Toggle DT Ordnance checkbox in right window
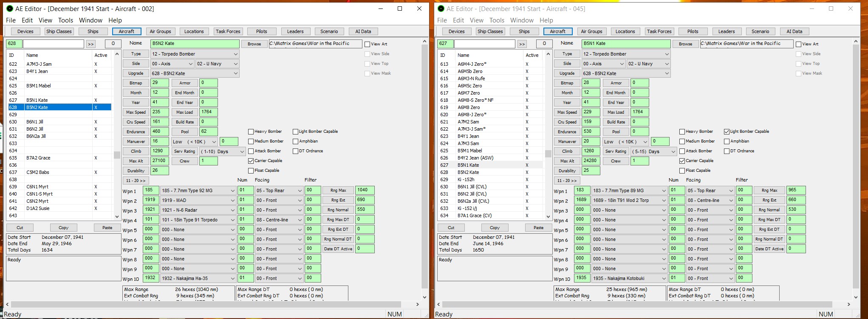This screenshot has height=319, width=868. (727, 151)
